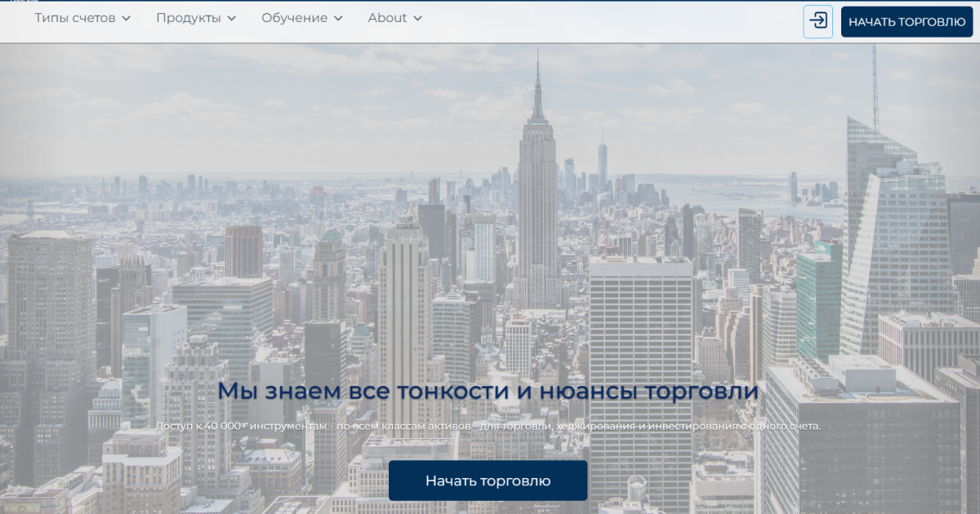Click the headline Мы знаем все тонкости
Screen dimensions: 980x514
(x=488, y=391)
